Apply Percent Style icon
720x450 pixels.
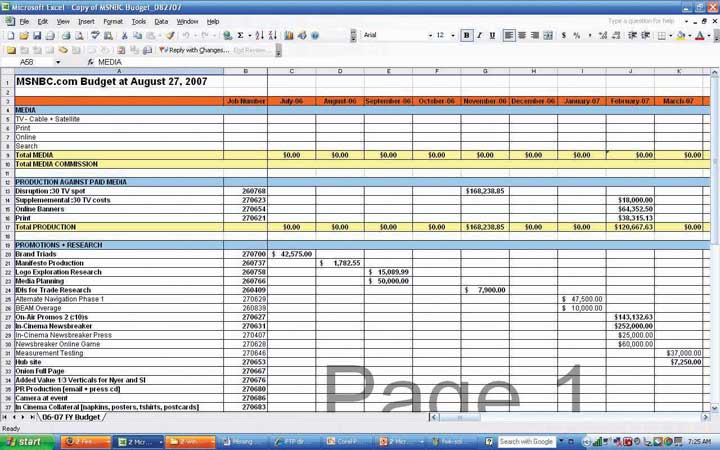coord(577,35)
